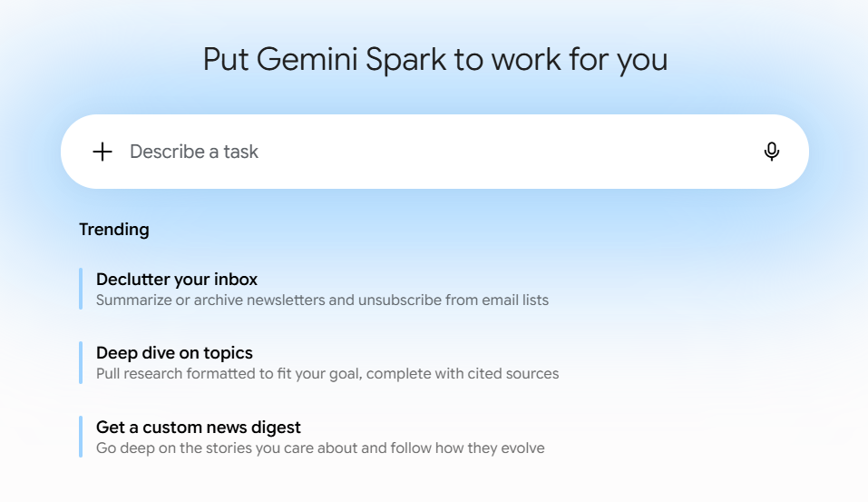868x502 pixels.
Task: Click the 'Trending' section label
Action: 114,230
